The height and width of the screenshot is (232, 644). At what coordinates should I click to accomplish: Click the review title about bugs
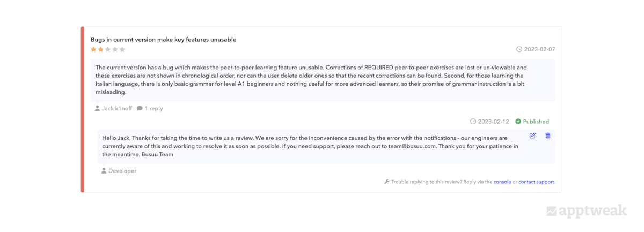click(x=163, y=40)
